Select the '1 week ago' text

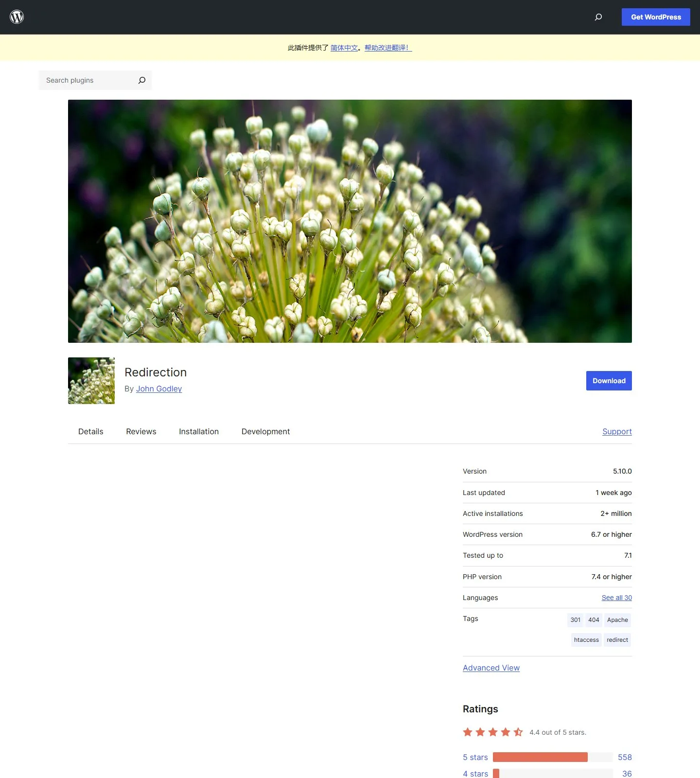point(613,493)
